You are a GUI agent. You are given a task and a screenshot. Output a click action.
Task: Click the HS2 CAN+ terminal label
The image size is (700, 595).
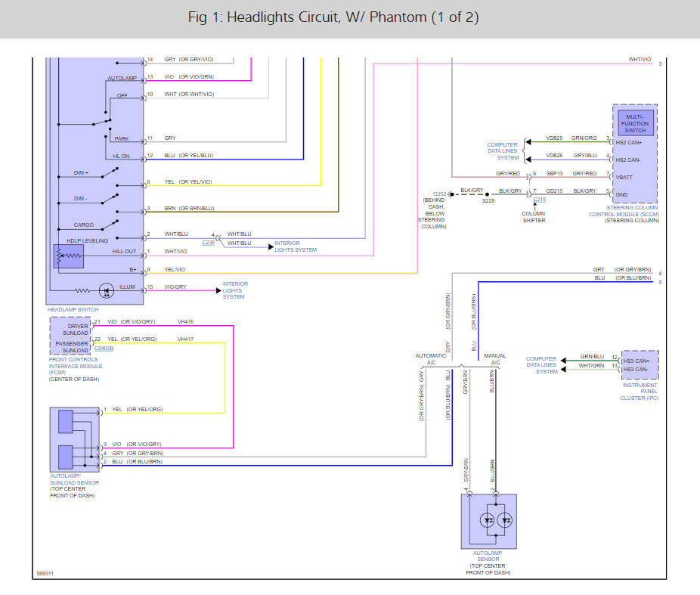click(629, 142)
